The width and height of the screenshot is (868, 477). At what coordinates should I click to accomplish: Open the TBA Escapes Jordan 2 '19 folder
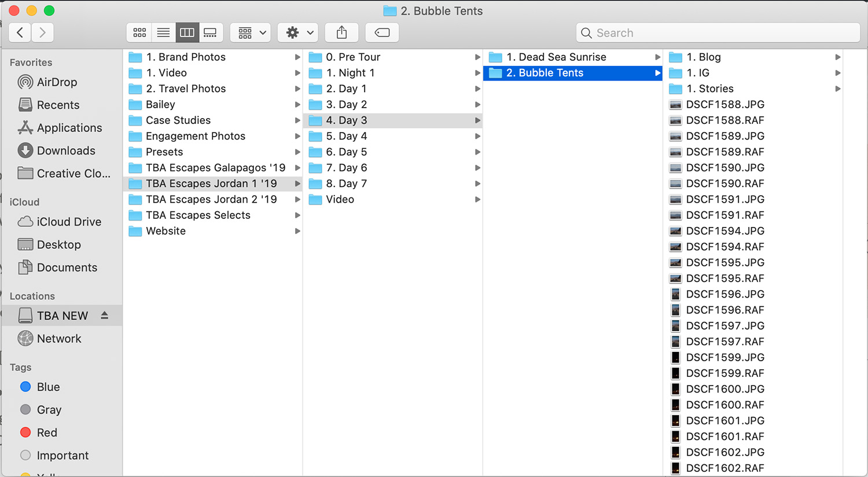[211, 199]
